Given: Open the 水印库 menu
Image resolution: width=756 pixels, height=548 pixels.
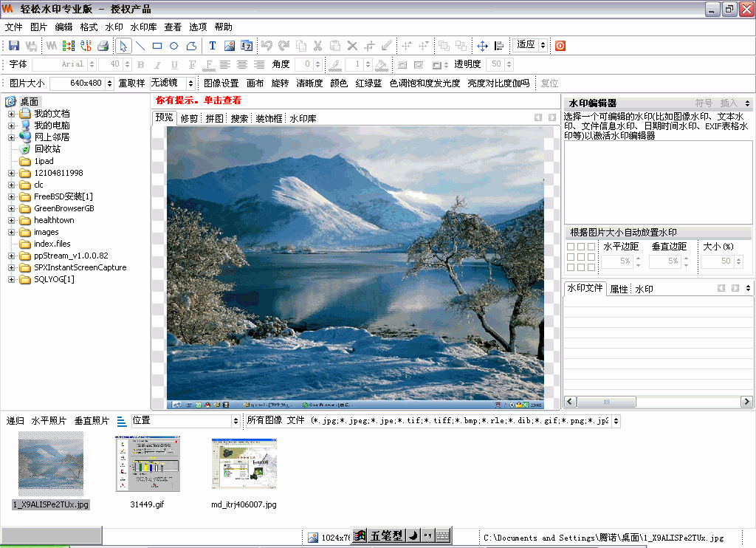Looking at the screenshot, I should tap(143, 27).
